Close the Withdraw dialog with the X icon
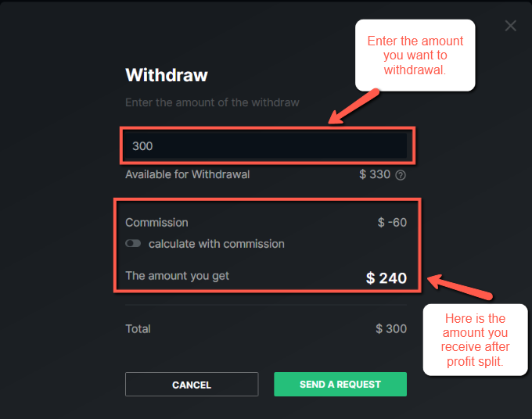This screenshot has height=419, width=532. point(510,26)
